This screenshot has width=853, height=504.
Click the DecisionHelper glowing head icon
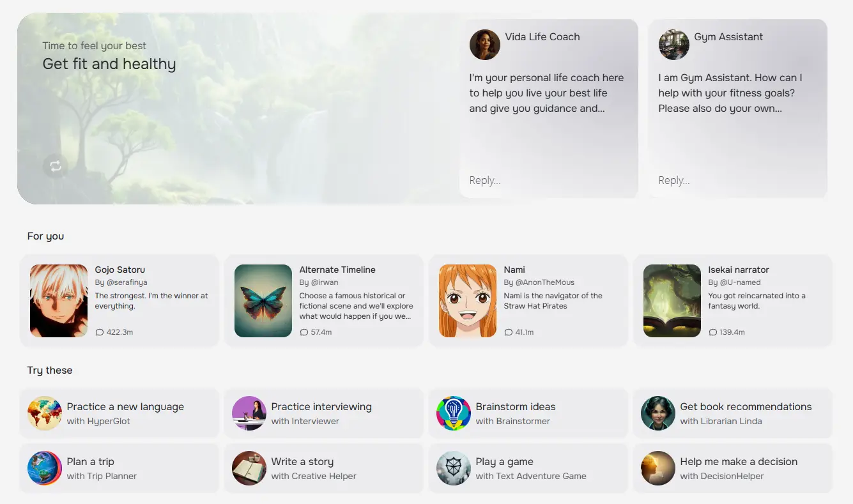click(657, 468)
